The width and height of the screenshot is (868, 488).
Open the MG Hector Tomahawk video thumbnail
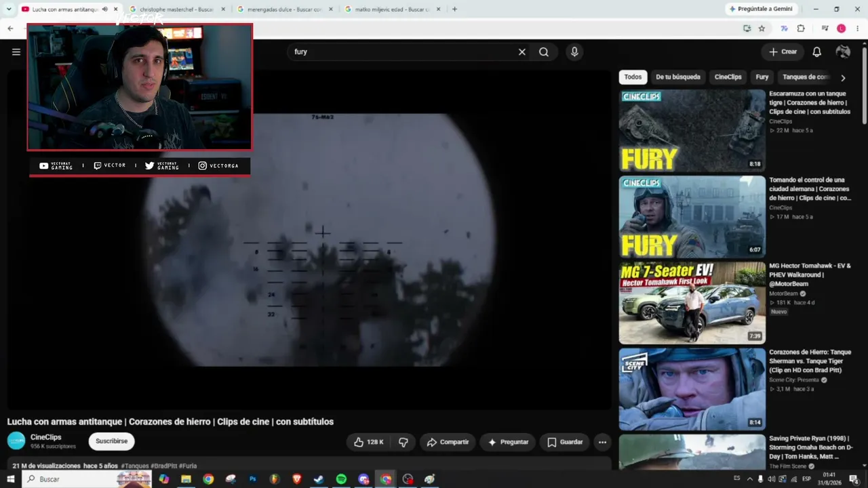coord(692,303)
